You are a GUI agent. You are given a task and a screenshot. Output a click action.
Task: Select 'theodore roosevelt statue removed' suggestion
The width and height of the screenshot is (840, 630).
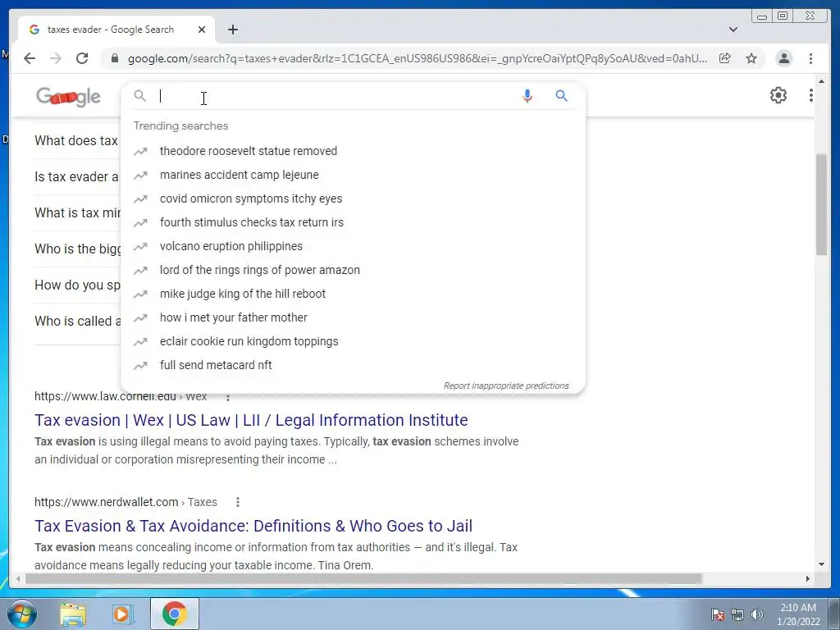click(249, 151)
